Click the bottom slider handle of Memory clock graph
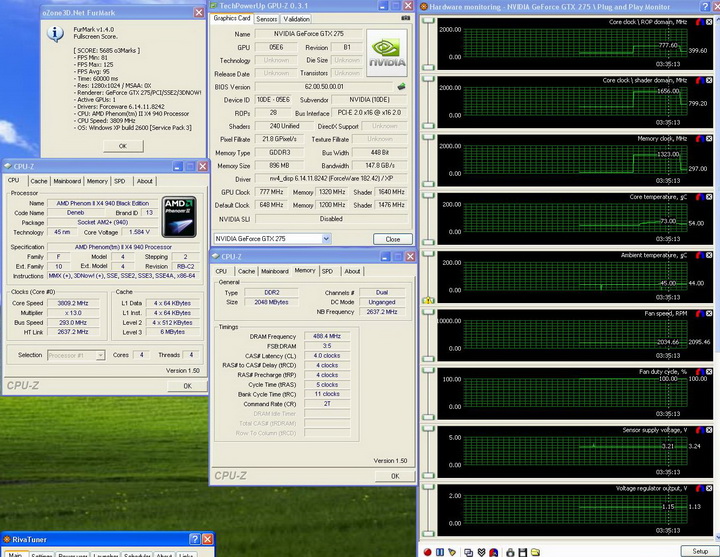 428,184
